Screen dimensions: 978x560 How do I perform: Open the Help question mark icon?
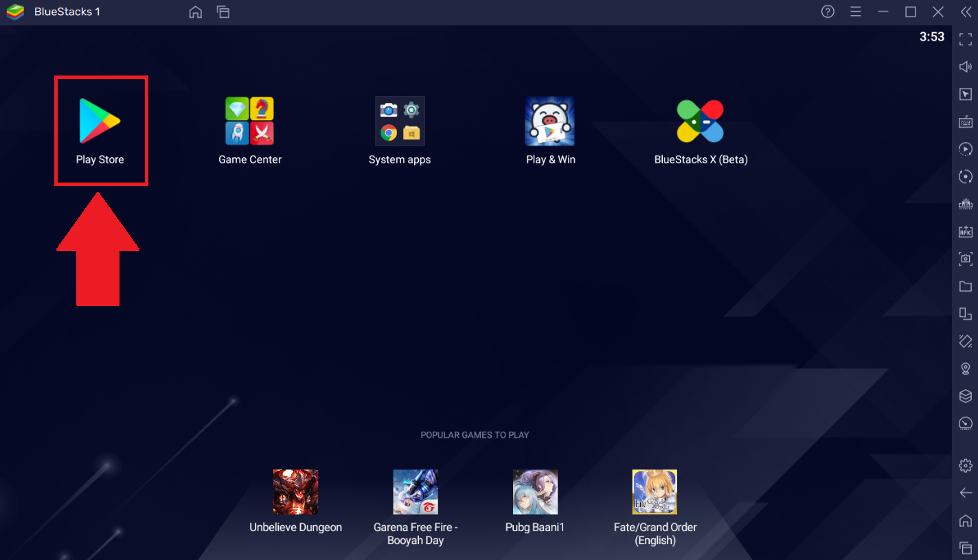click(828, 12)
